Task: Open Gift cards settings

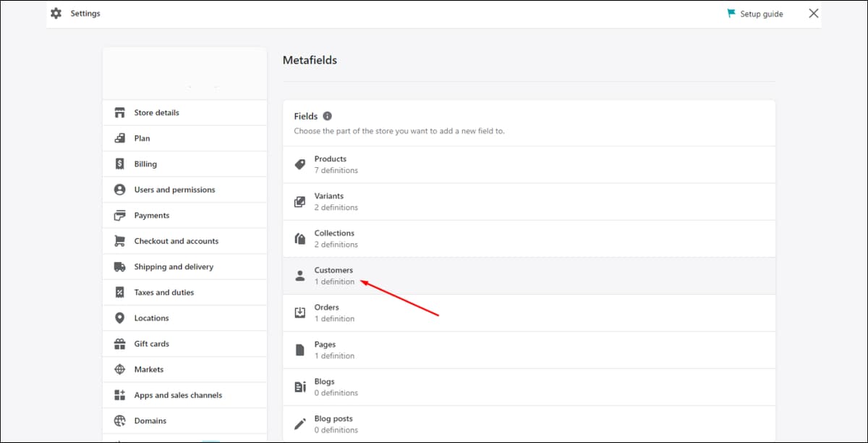Action: [x=184, y=344]
